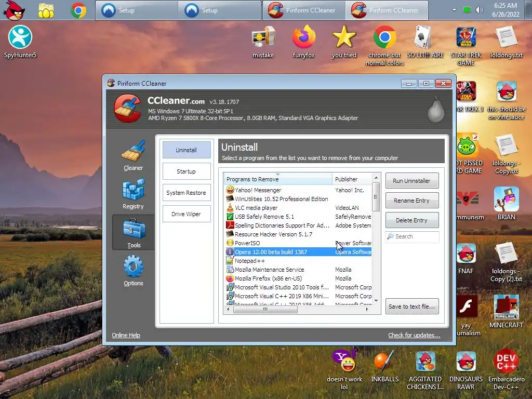532x399 pixels.
Task: Open the Options gear in CCleaner
Action: [134, 271]
